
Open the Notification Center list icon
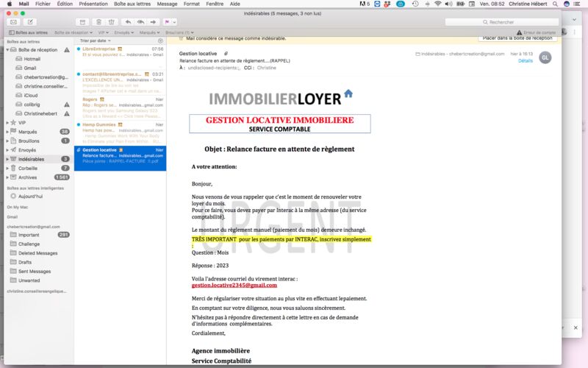(x=577, y=4)
